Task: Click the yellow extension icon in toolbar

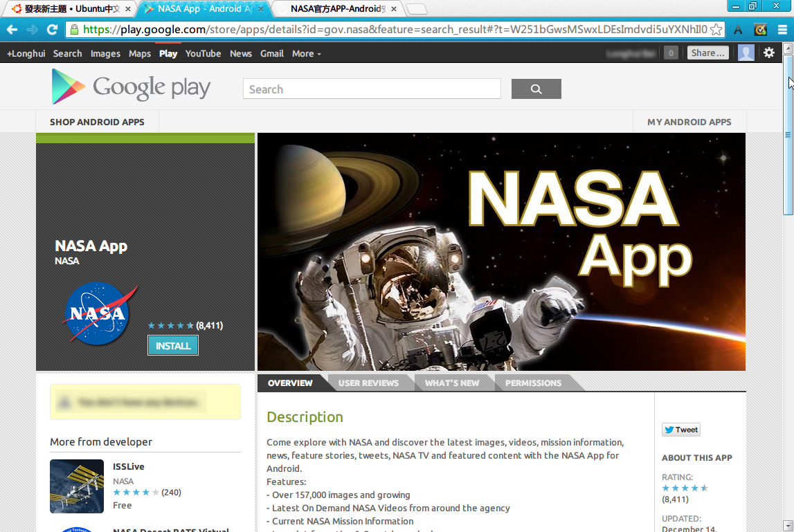Action: pos(760,30)
